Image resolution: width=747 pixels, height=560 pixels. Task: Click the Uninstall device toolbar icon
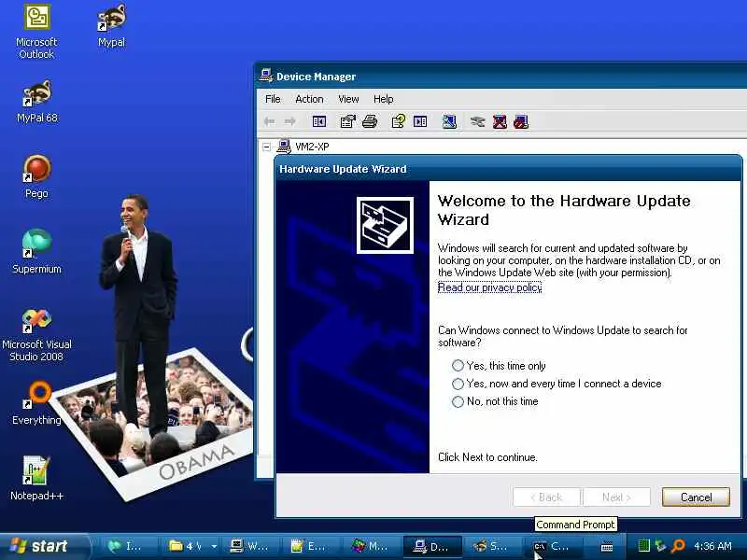coord(500,121)
